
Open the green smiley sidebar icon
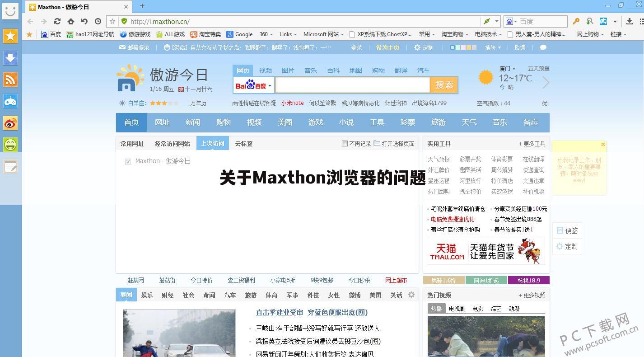[10, 145]
